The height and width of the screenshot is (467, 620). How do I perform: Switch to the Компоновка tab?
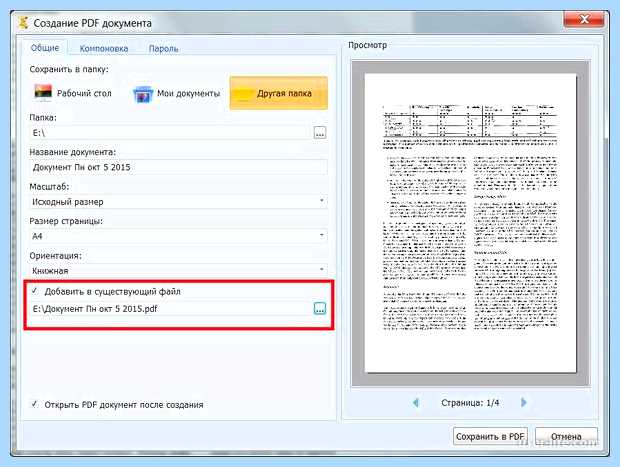[104, 49]
